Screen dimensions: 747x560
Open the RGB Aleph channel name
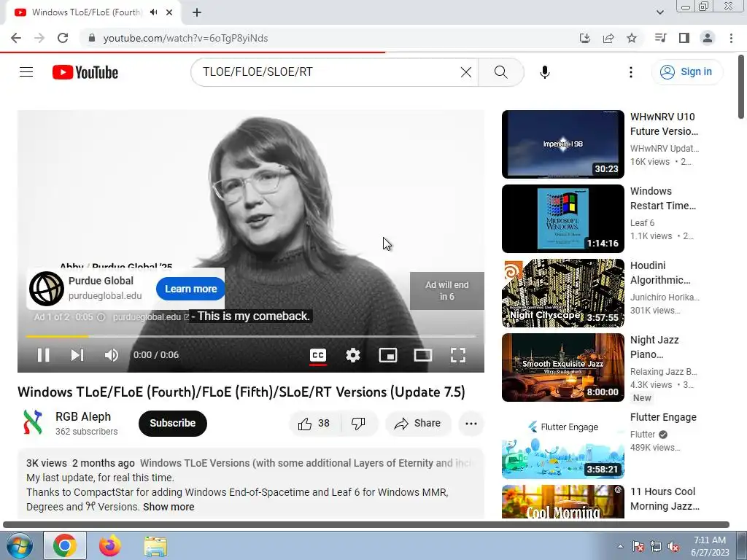coord(83,416)
